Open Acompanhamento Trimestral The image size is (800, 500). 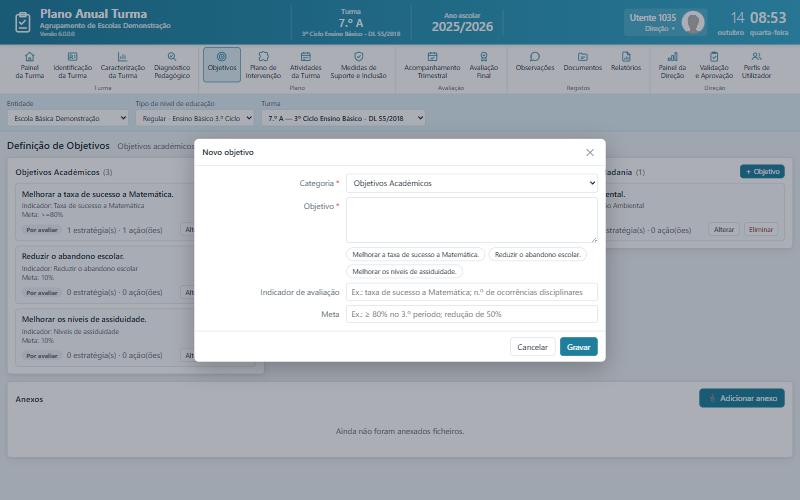pyautogui.click(x=432, y=65)
